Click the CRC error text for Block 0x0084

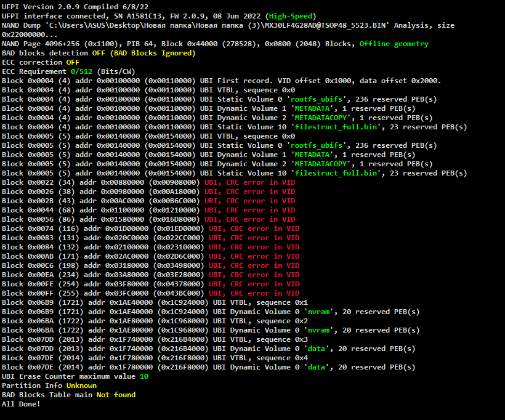(254, 247)
